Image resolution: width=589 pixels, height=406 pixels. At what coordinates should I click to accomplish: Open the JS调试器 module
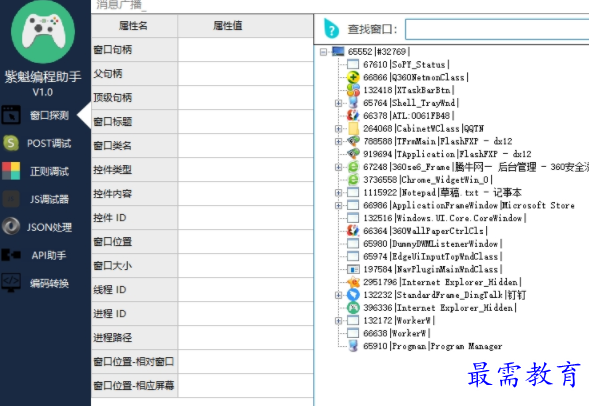[x=49, y=199]
